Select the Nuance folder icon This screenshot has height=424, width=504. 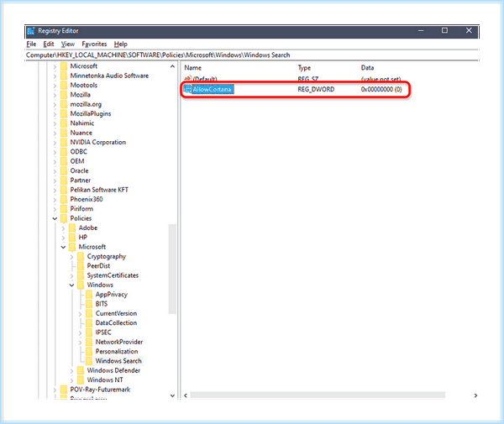click(64, 133)
